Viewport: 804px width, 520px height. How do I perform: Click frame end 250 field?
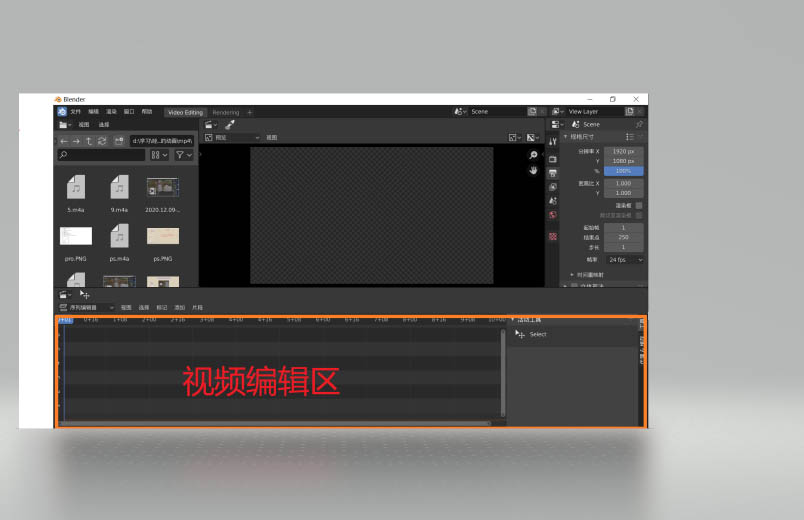click(x=624, y=237)
